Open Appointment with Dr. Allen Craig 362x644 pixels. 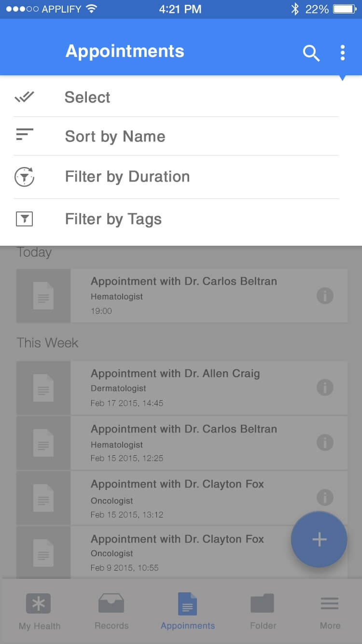pos(182,388)
